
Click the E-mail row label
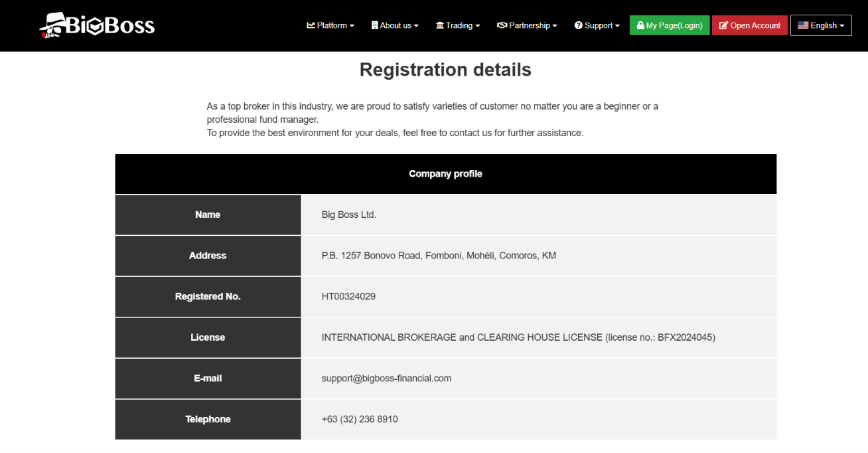[x=208, y=379]
